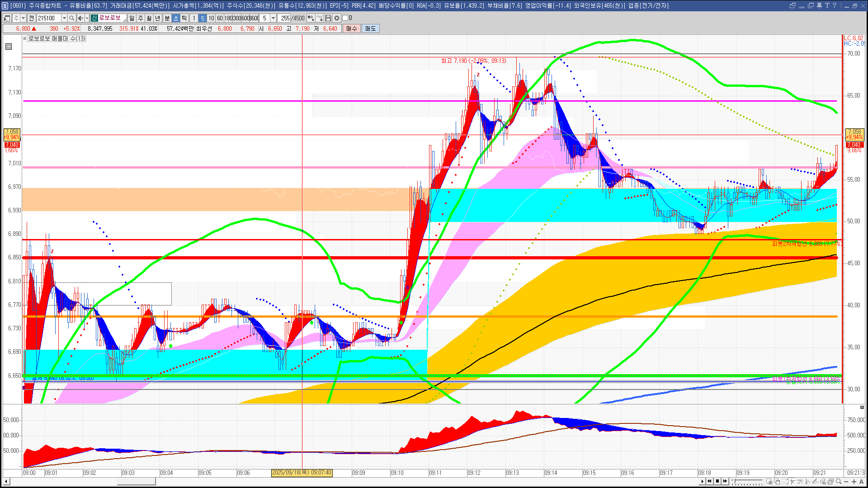Click the 매도 sell button
Screen dimensions: 868x488
point(370,28)
